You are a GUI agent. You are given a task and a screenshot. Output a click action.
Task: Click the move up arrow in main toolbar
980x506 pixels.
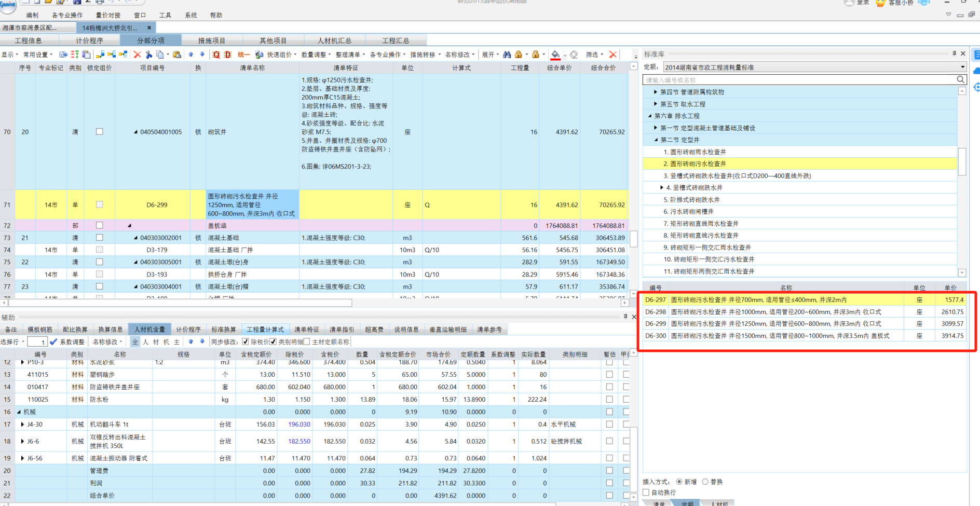click(x=191, y=54)
